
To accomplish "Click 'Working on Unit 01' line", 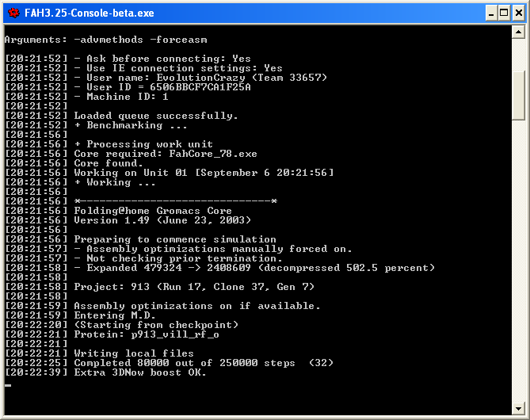I will click(x=170, y=173).
